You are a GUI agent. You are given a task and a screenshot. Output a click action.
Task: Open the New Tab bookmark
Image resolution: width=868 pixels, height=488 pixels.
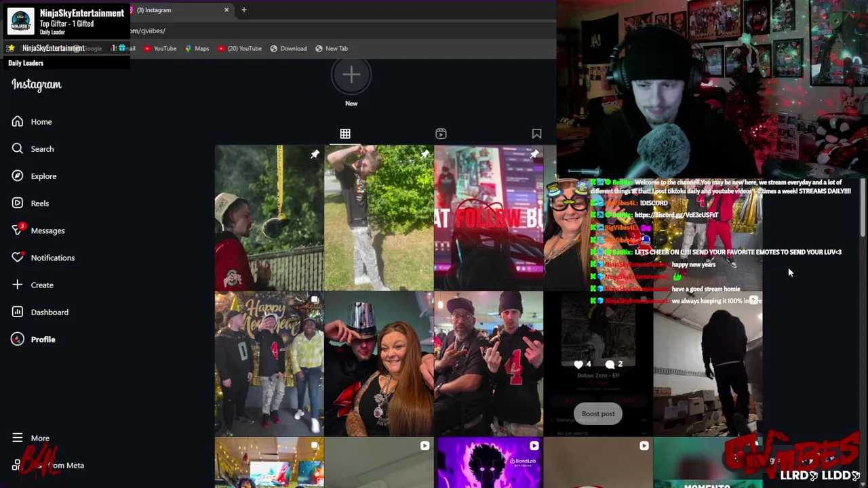[x=332, y=48]
